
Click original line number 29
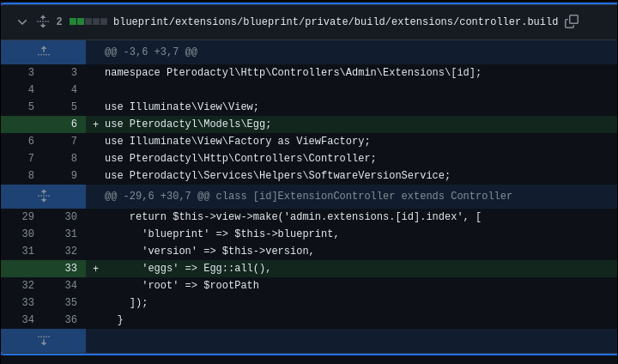(28, 216)
